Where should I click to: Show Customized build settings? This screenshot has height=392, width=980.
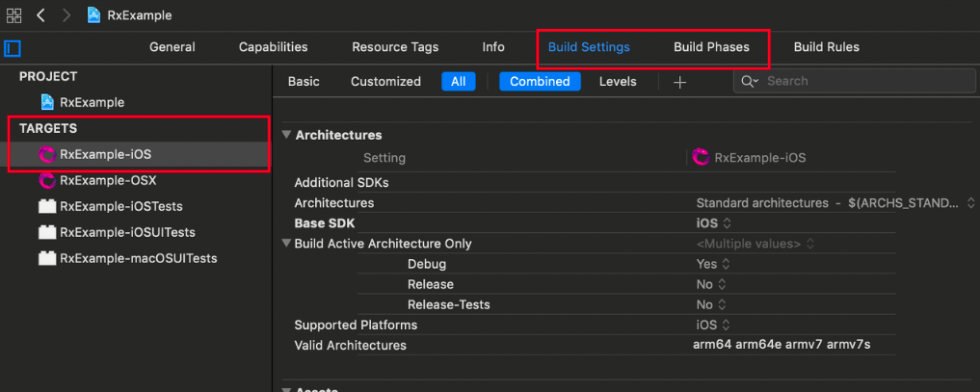385,82
